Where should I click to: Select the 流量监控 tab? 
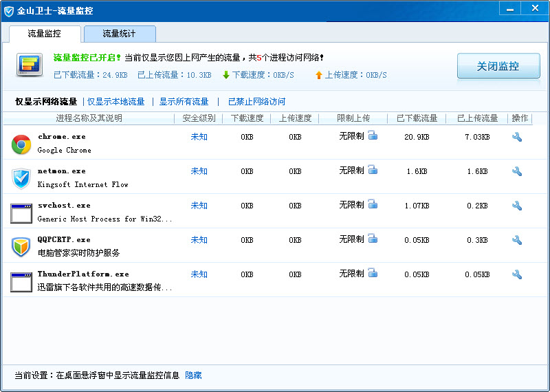click(x=45, y=34)
